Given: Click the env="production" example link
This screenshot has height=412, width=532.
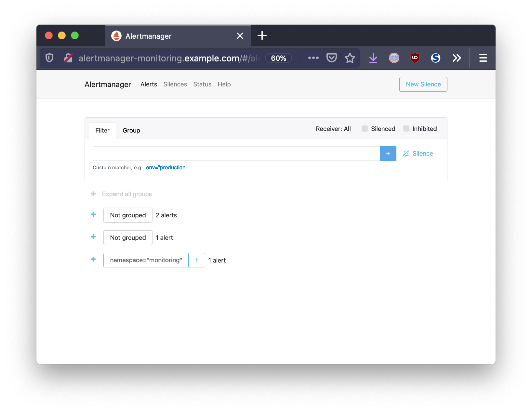Looking at the screenshot, I should coord(166,167).
